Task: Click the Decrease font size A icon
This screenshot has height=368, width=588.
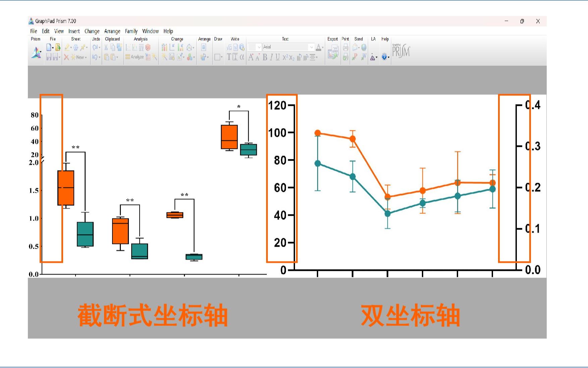Action: click(x=257, y=57)
